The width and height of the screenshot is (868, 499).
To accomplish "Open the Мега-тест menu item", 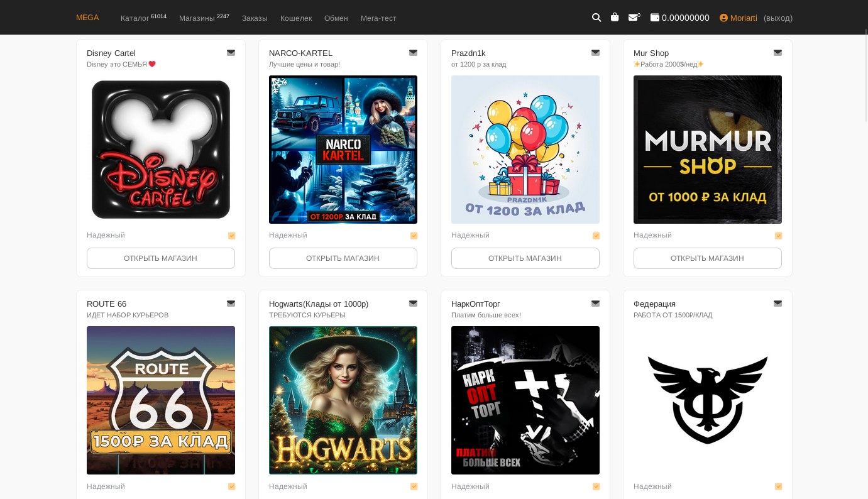I will coord(378,18).
